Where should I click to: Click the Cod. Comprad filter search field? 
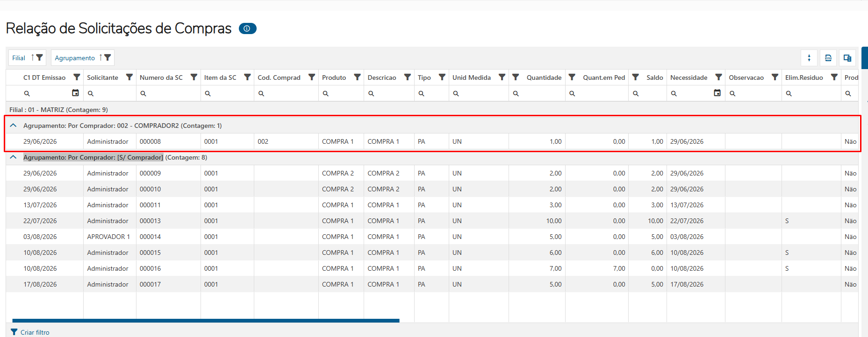click(x=286, y=93)
